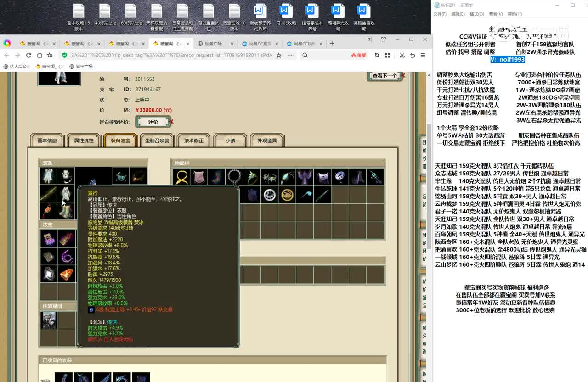Open 达人后台 bookmark
Image resolution: width=588 pixels, height=382 pixels.
click(17, 67)
